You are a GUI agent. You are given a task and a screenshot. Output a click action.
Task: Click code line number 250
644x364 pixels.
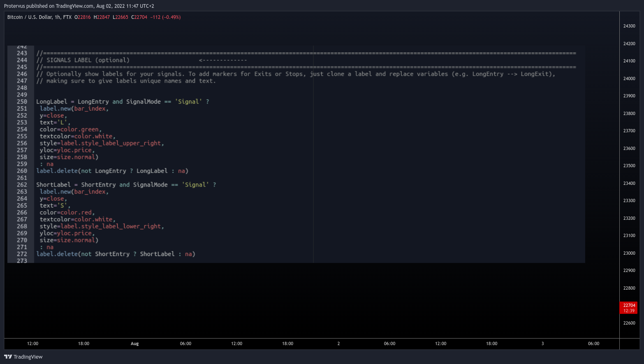click(22, 101)
